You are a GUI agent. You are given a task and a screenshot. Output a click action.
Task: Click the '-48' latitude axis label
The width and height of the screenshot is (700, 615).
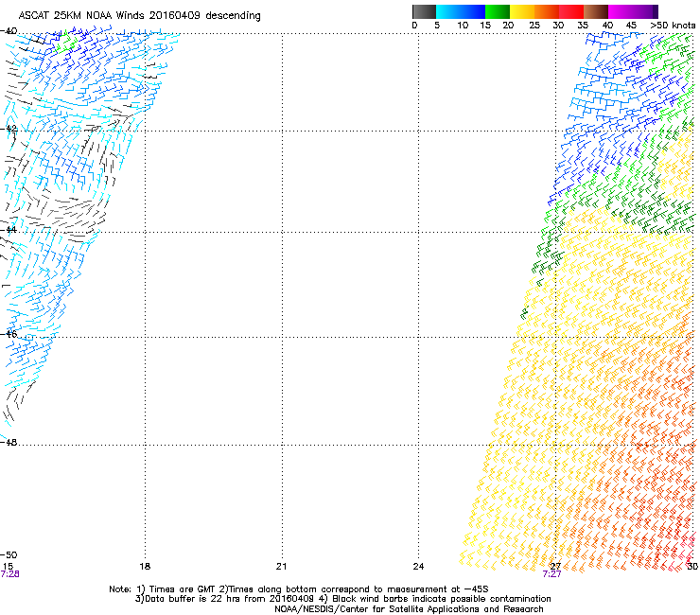pos(9,442)
